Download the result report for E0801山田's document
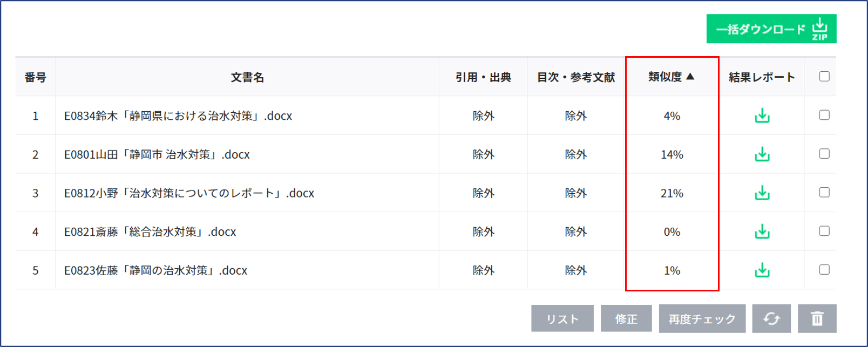The width and height of the screenshot is (868, 347). 762,155
